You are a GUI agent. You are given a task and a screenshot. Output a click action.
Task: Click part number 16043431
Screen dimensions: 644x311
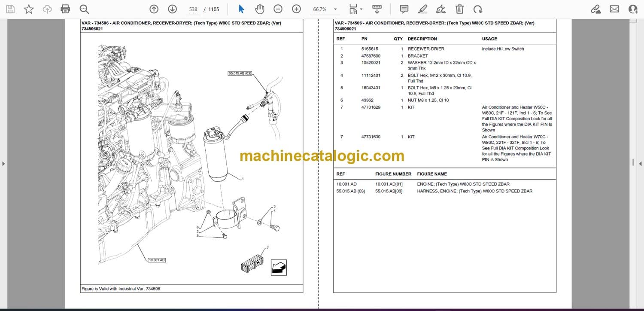point(371,88)
